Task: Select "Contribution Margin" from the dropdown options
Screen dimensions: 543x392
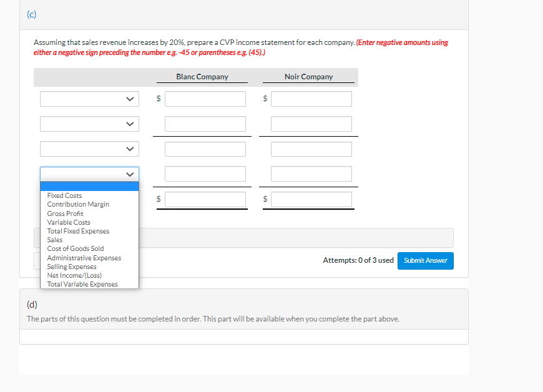Action: pos(77,204)
